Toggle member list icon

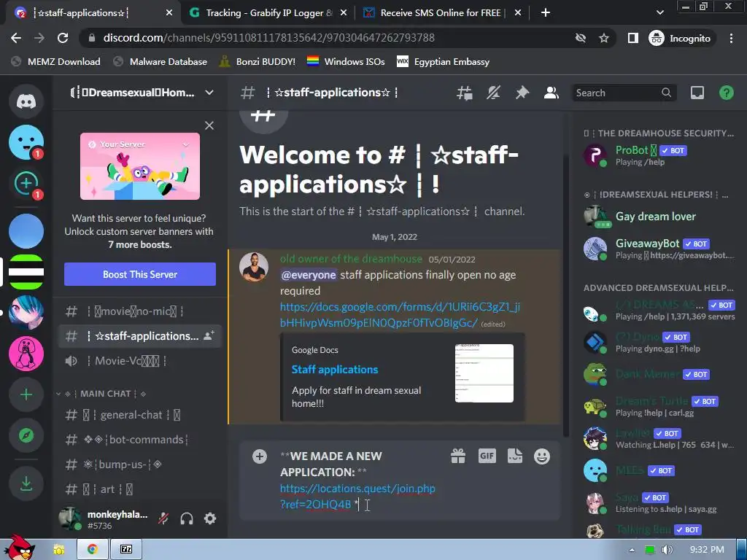point(551,93)
